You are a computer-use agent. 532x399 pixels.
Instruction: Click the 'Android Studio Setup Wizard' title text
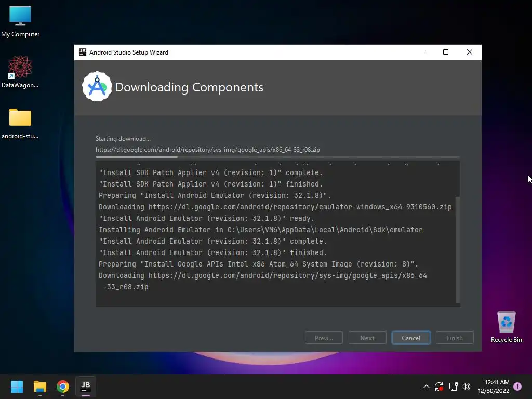[129, 52]
